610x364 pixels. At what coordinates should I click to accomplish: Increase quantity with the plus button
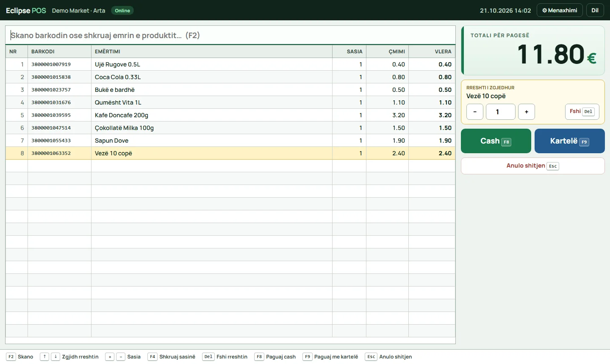[x=527, y=112]
